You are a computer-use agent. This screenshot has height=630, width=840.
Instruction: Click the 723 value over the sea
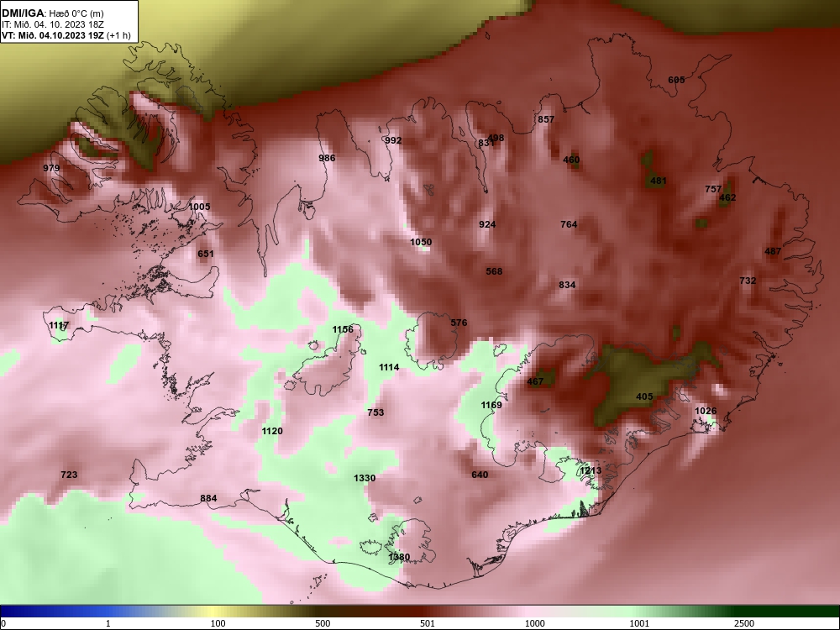[69, 475]
